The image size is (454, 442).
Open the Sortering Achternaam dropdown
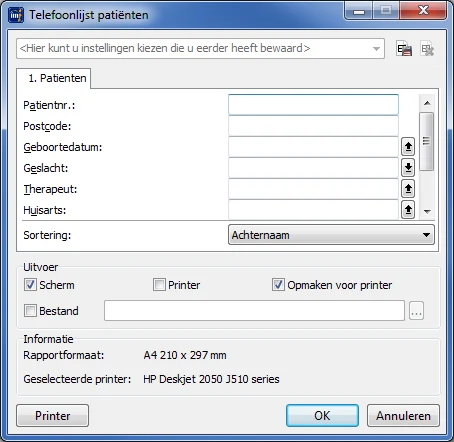click(x=331, y=235)
